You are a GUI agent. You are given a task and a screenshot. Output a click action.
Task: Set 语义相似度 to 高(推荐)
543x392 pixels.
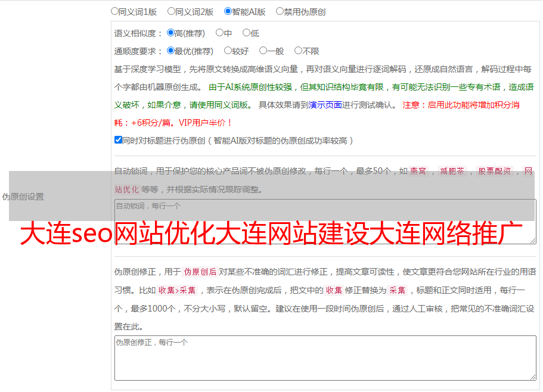click(170, 33)
